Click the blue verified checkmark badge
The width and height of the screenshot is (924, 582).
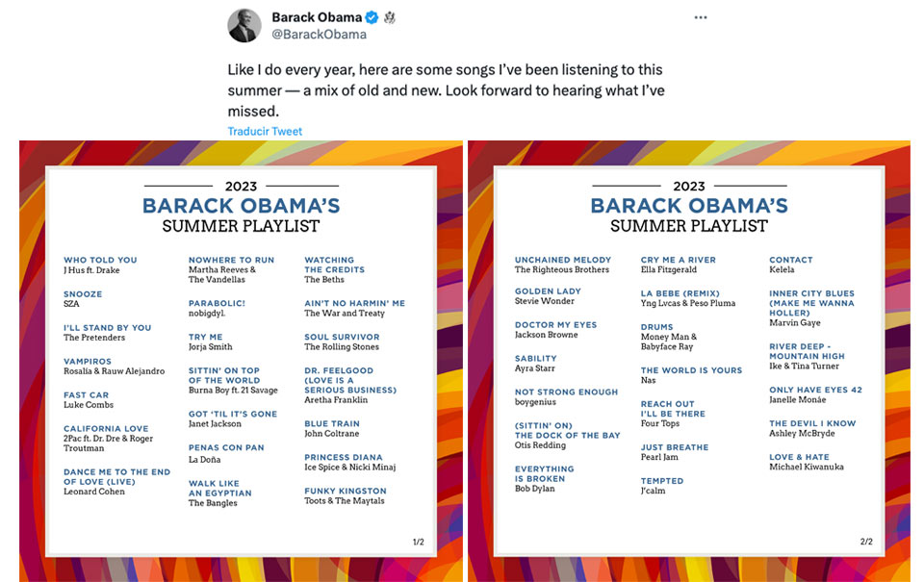click(x=372, y=17)
